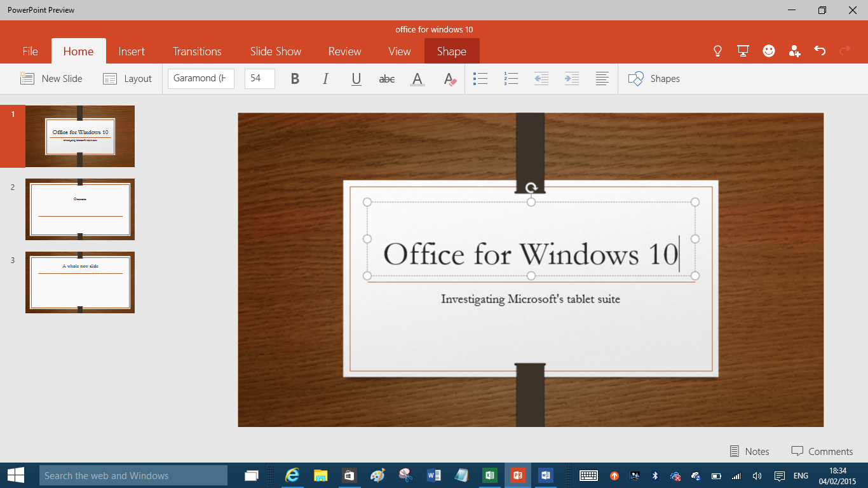Change slide layout via the Layout icon
This screenshot has width=868, height=488.
[127, 78]
